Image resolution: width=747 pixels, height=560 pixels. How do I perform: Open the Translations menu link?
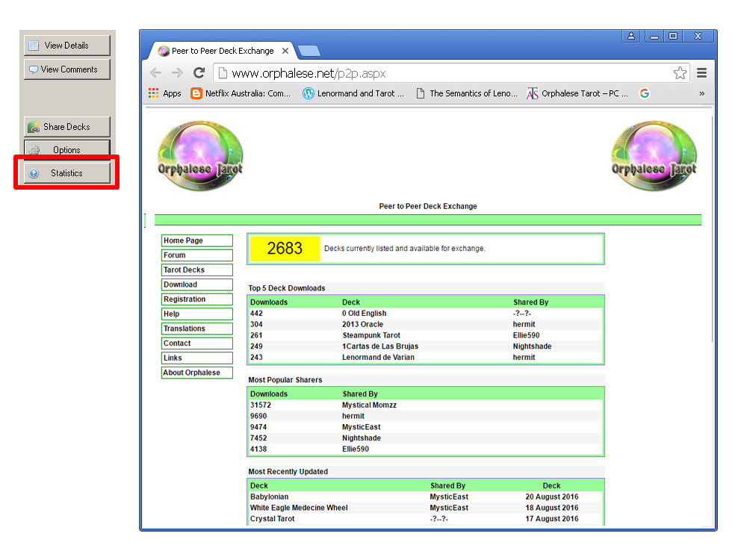[196, 329]
